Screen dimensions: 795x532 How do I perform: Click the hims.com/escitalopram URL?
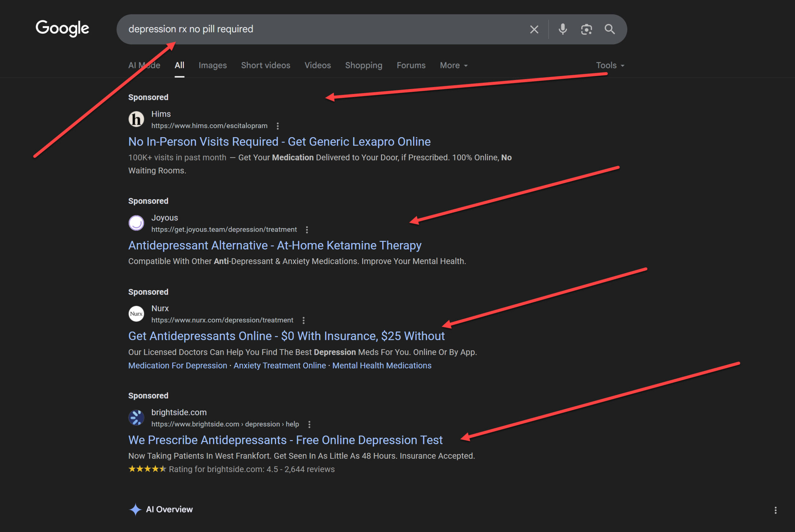(209, 126)
